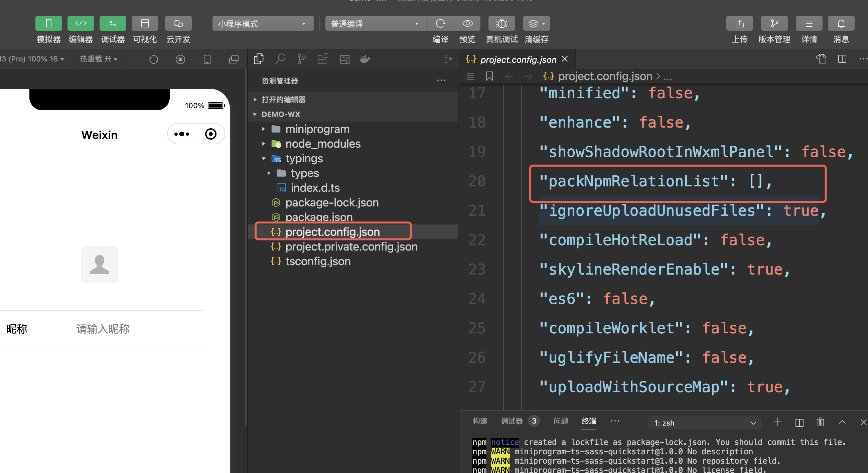Toggle the debugger (调试器) panel
This screenshot has height=473, width=868.
point(113,24)
